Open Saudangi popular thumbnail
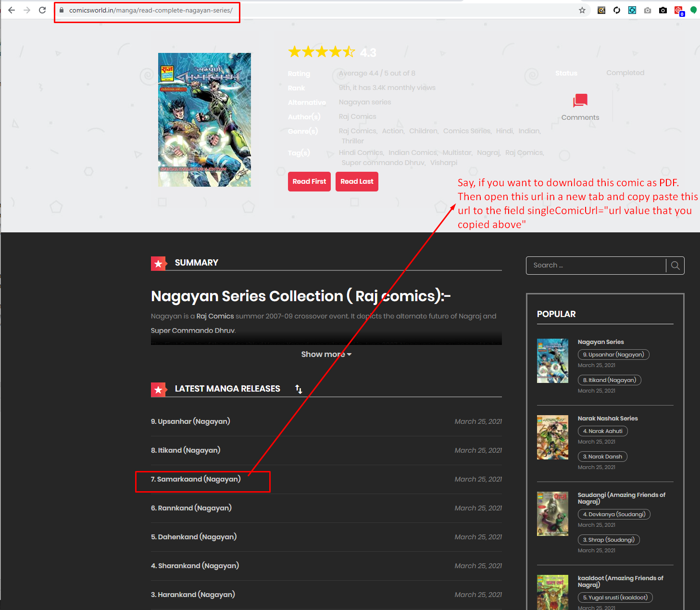Viewport: 700px width, 610px height. 552,514
